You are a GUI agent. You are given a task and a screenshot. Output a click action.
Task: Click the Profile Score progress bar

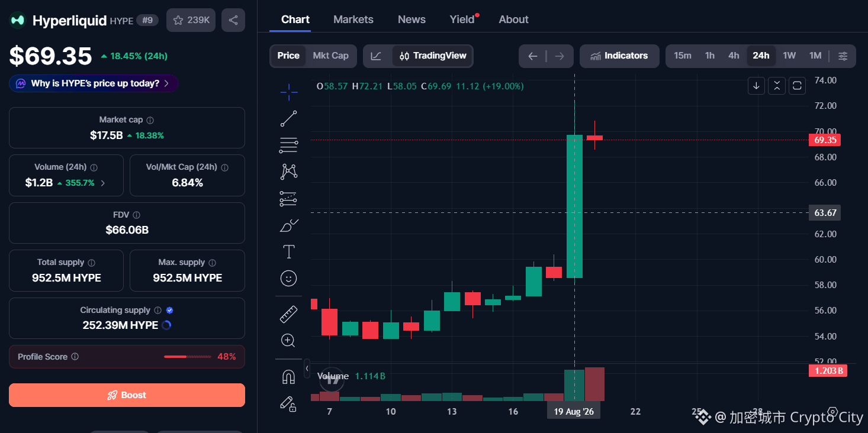point(187,357)
